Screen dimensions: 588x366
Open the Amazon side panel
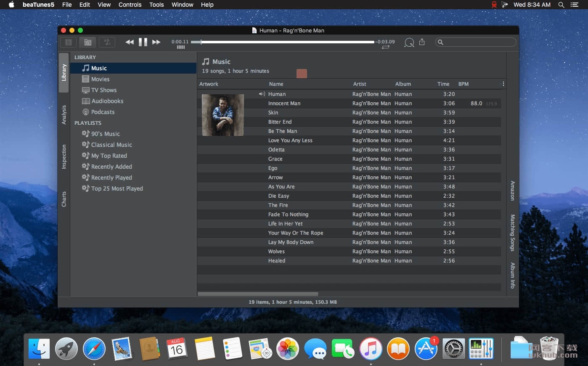(512, 191)
